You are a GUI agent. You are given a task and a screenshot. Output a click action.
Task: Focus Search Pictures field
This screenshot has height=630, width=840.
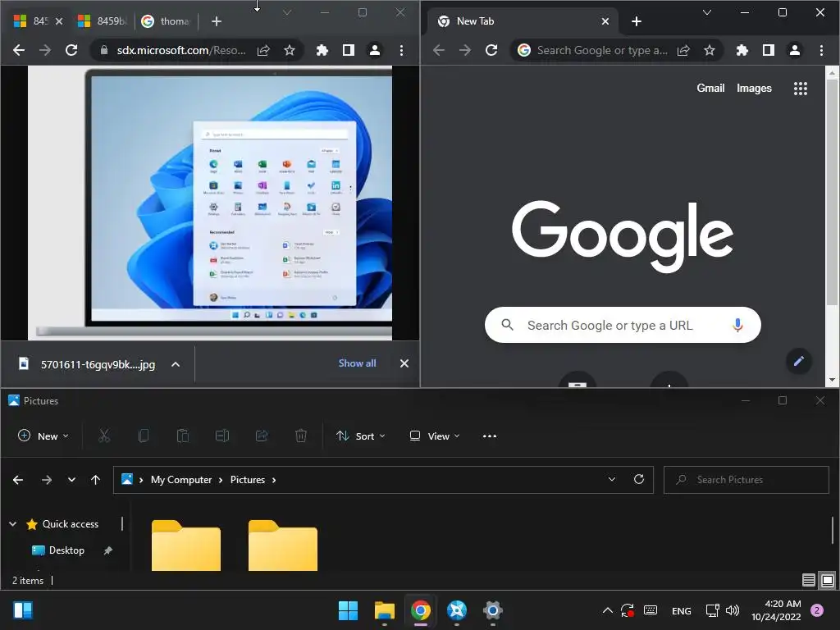pyautogui.click(x=746, y=479)
